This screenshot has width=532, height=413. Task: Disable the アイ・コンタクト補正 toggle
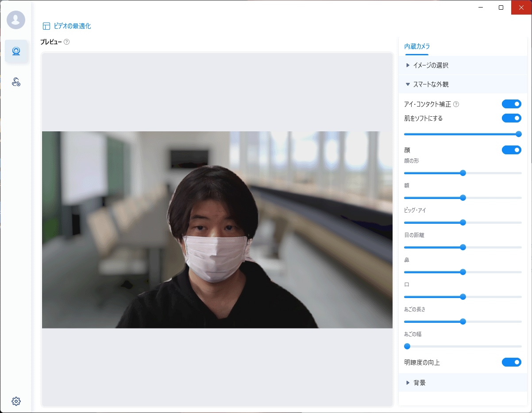[511, 104]
